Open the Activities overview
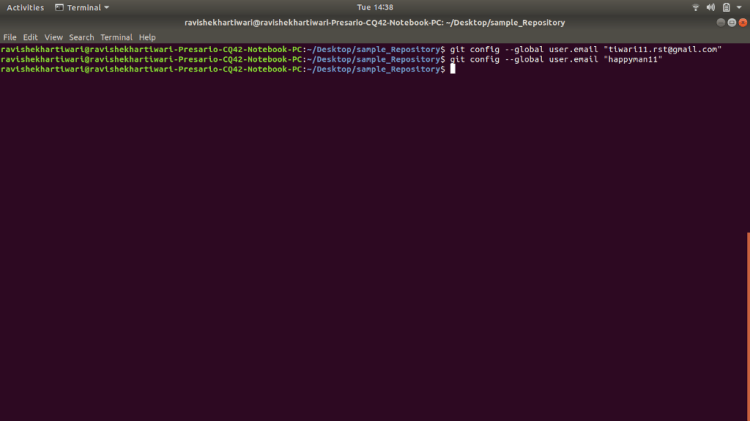 [x=25, y=7]
